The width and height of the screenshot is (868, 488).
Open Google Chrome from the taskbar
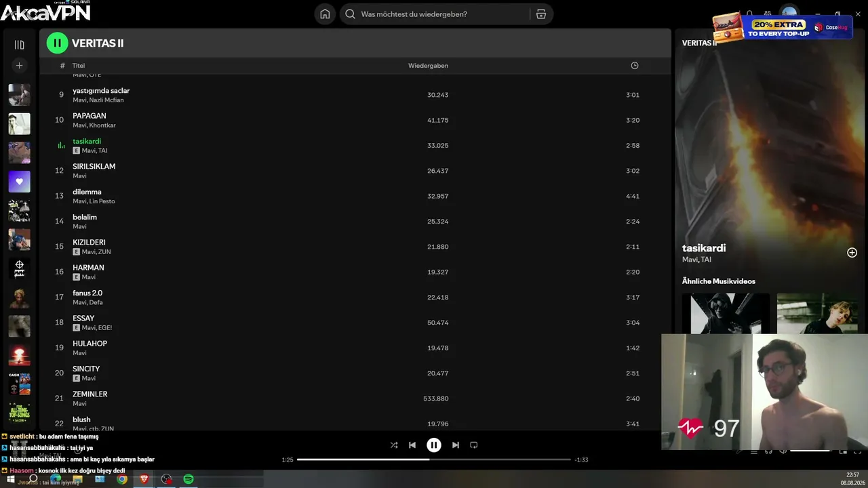tap(122, 479)
